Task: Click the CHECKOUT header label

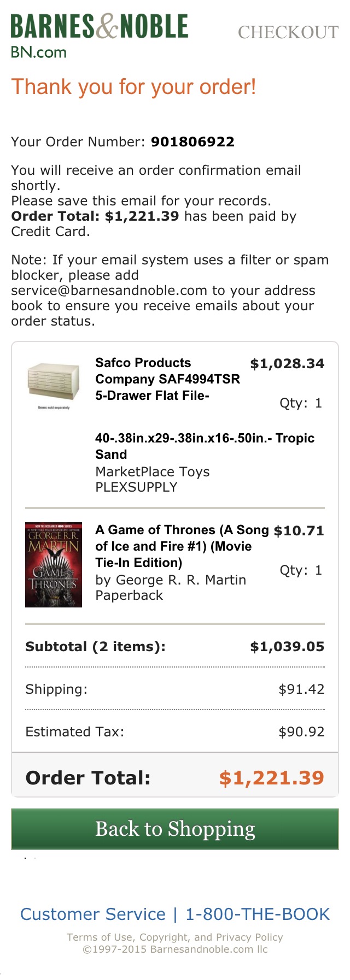Action: tap(288, 33)
